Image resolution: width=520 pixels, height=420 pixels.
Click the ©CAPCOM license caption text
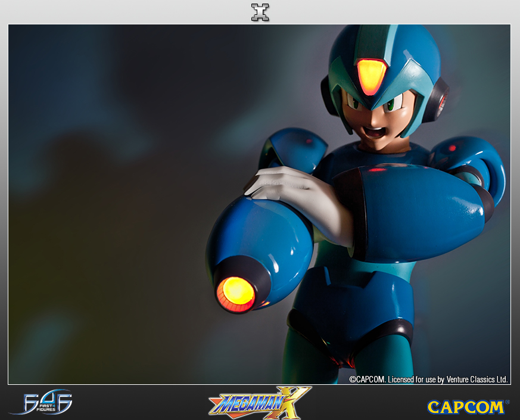(x=428, y=379)
